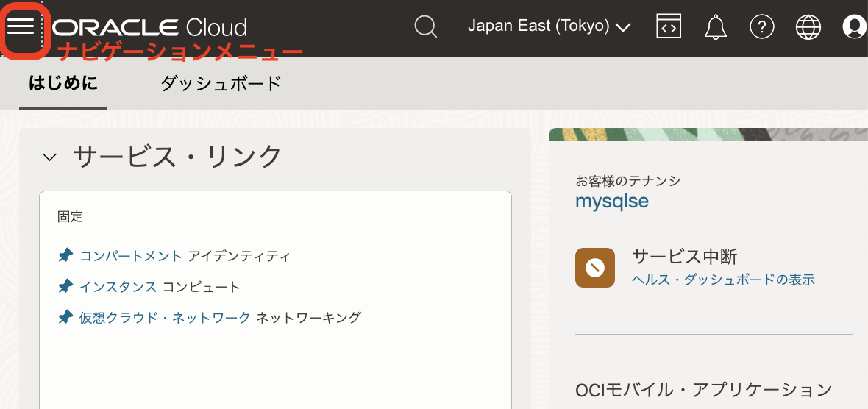Click the help question mark icon
Screen dimensions: 868x409
pos(761,27)
